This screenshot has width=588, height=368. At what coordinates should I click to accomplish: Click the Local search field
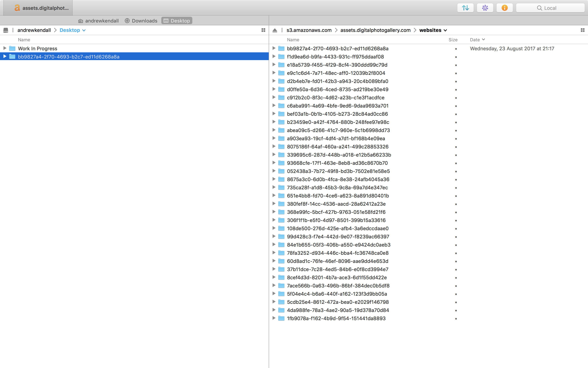550,8
